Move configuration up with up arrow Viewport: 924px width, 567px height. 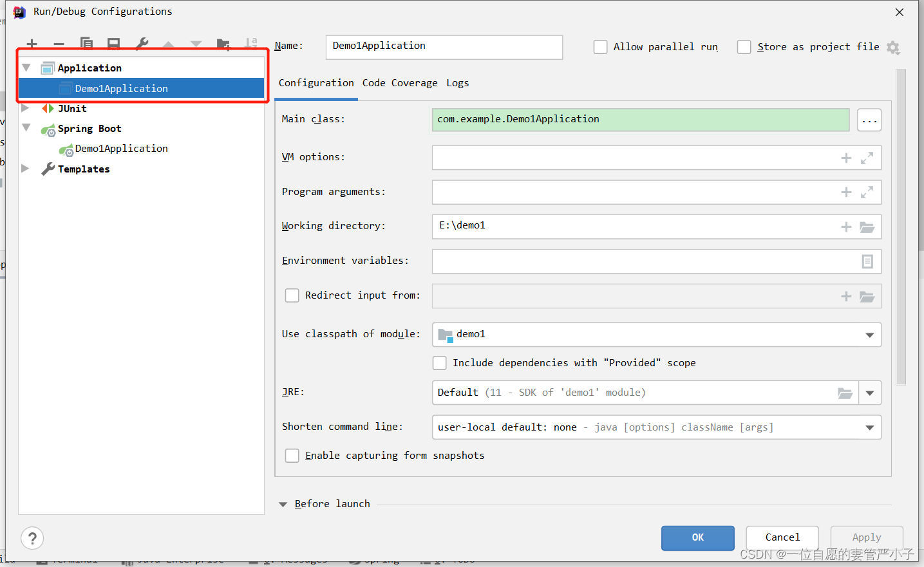pyautogui.click(x=169, y=44)
